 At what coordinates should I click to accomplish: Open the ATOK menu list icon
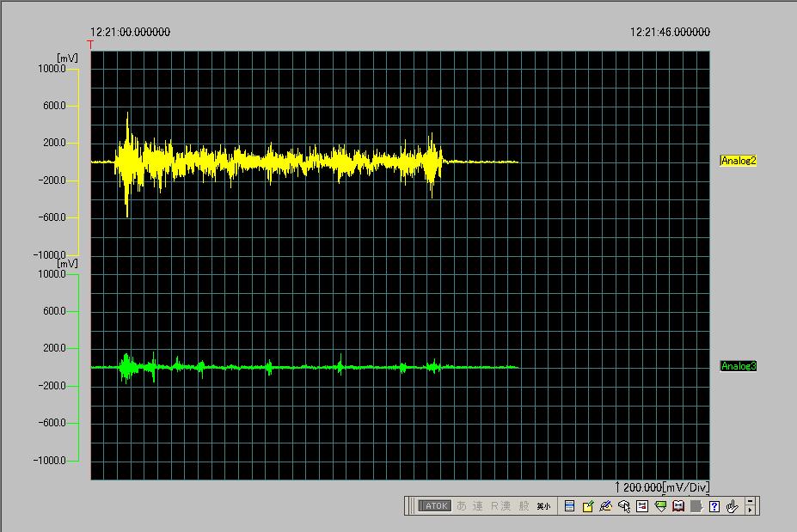point(569,506)
